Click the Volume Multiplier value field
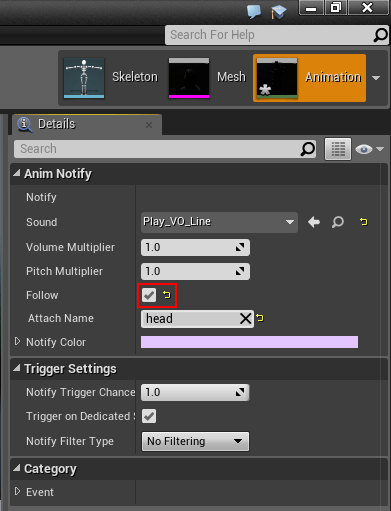 tap(195, 247)
